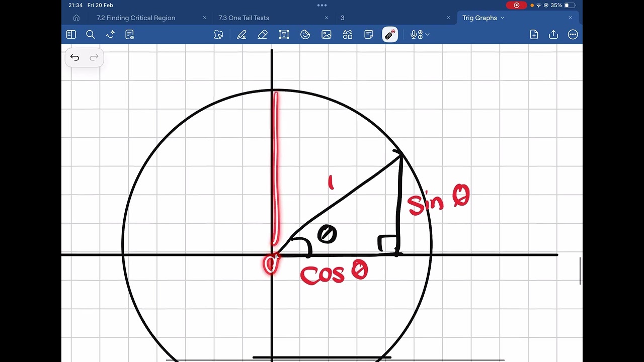Select the Pen tool
Viewport: 644px width, 362px height.
242,35
